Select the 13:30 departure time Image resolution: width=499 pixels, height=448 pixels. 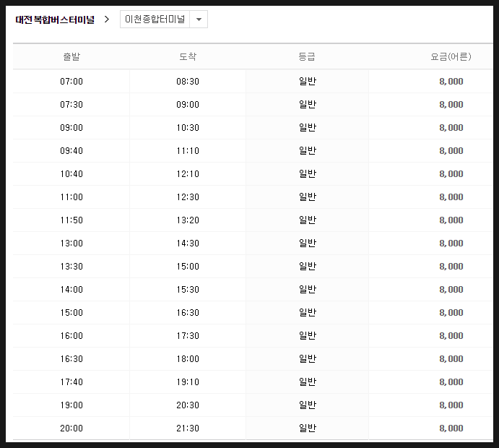[71, 266]
